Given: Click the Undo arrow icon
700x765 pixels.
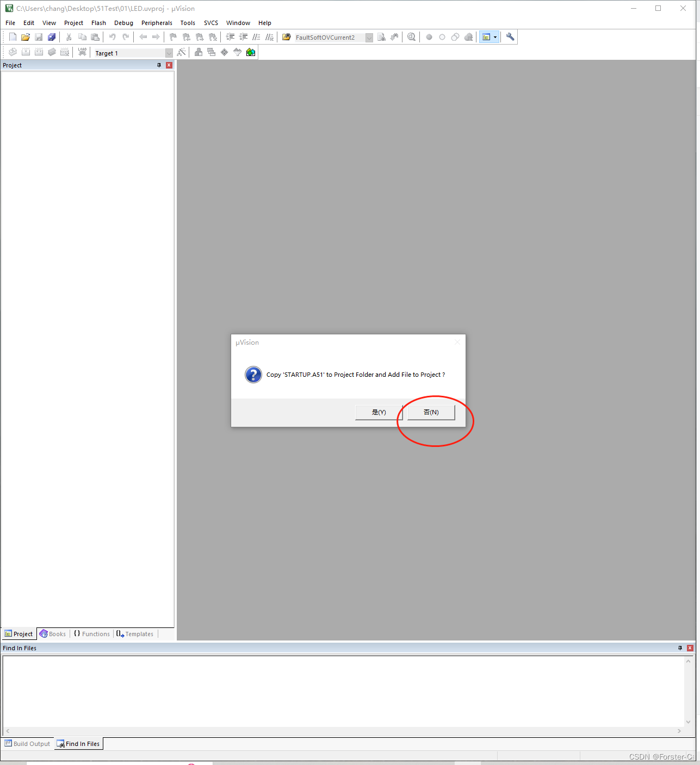Looking at the screenshot, I should [x=113, y=37].
